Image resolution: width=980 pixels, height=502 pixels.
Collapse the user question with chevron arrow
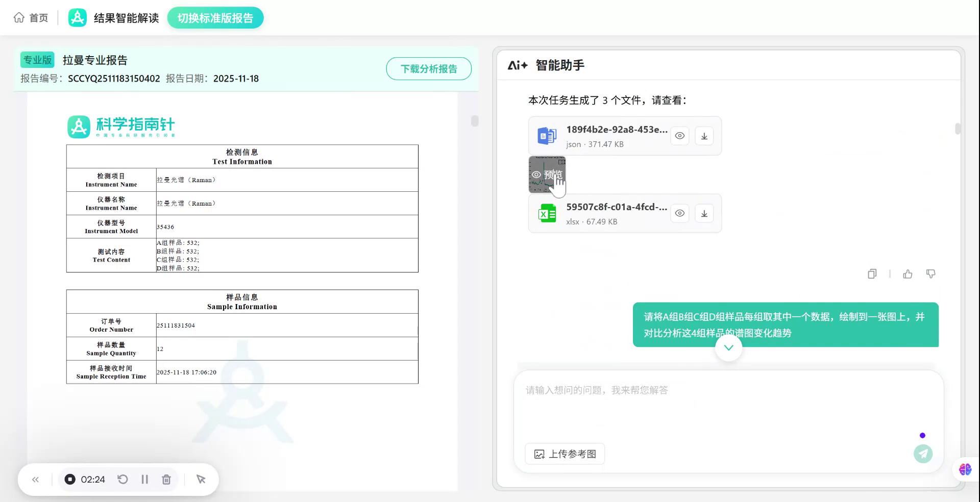(728, 347)
